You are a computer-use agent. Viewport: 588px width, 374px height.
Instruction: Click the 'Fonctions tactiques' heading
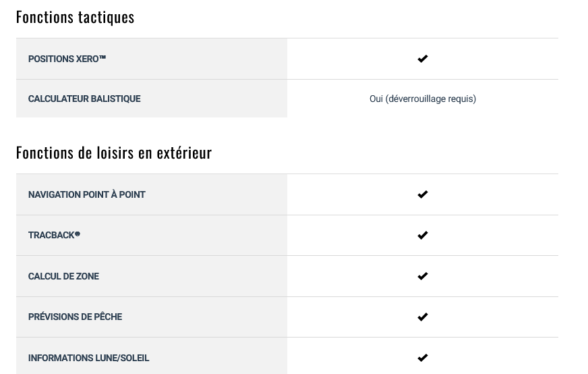tap(75, 18)
